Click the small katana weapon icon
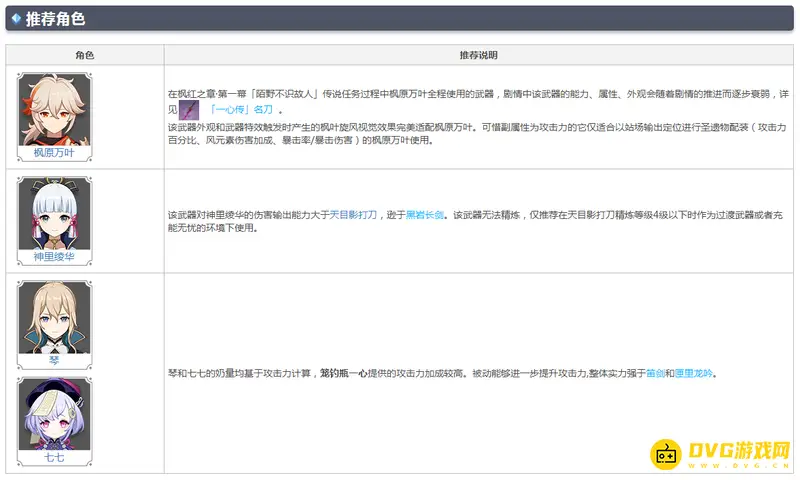Viewport: 800px width, 480px height. (189, 109)
